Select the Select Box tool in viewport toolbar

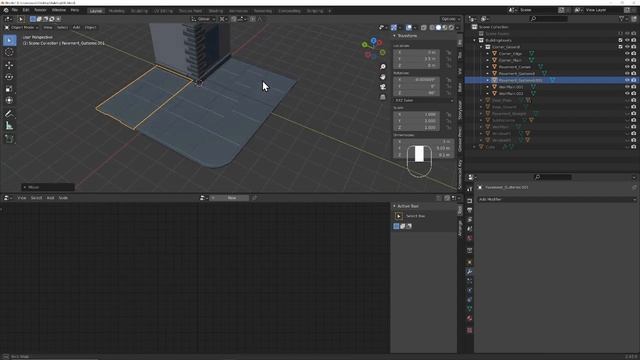click(x=9, y=40)
